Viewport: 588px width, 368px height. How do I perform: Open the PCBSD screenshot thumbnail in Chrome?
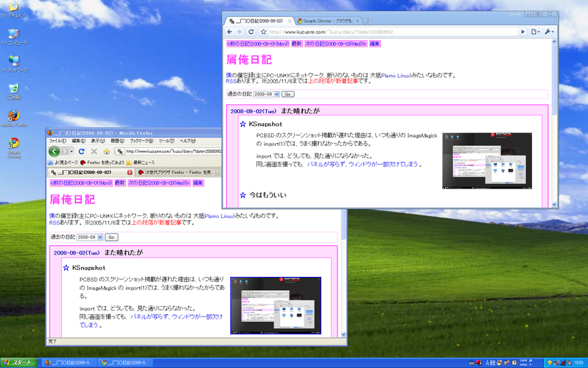point(487,161)
